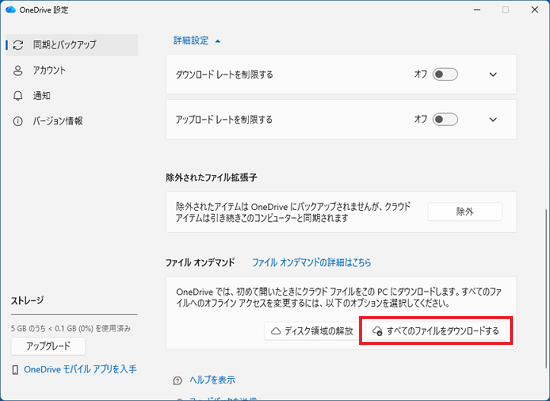Open OneDrive モバイル アプリを入手 link
Image resolution: width=550 pixels, height=401 pixels.
(x=80, y=369)
